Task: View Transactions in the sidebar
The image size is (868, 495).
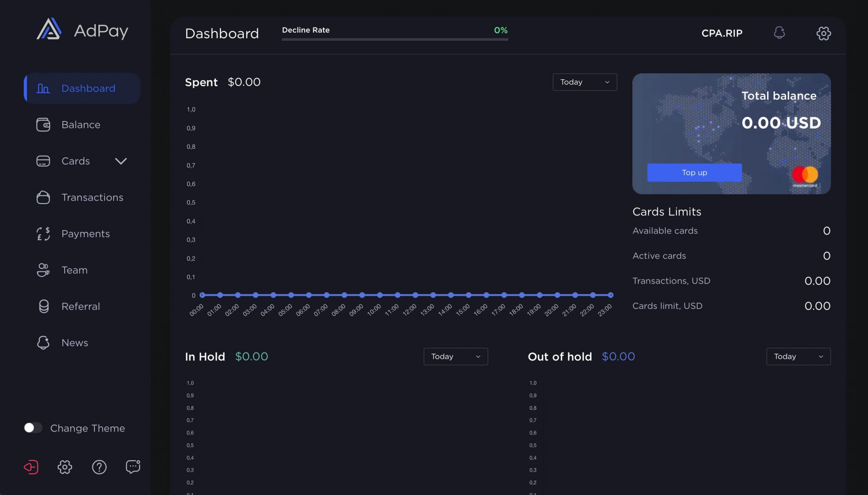Action: [x=92, y=197]
